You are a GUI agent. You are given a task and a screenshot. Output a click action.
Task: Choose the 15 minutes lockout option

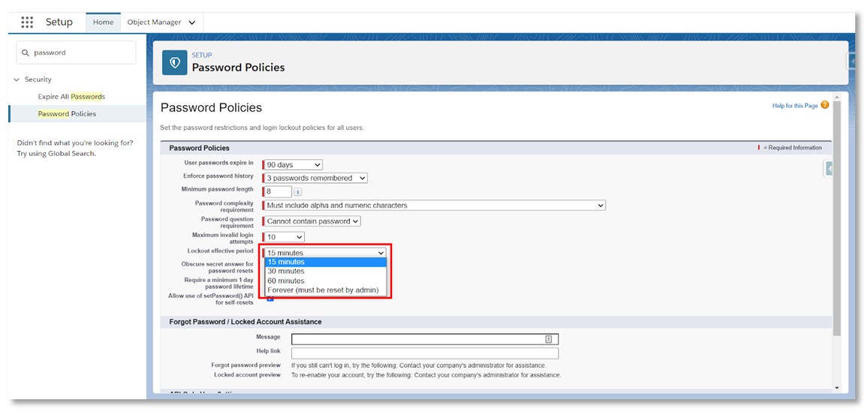tap(326, 262)
